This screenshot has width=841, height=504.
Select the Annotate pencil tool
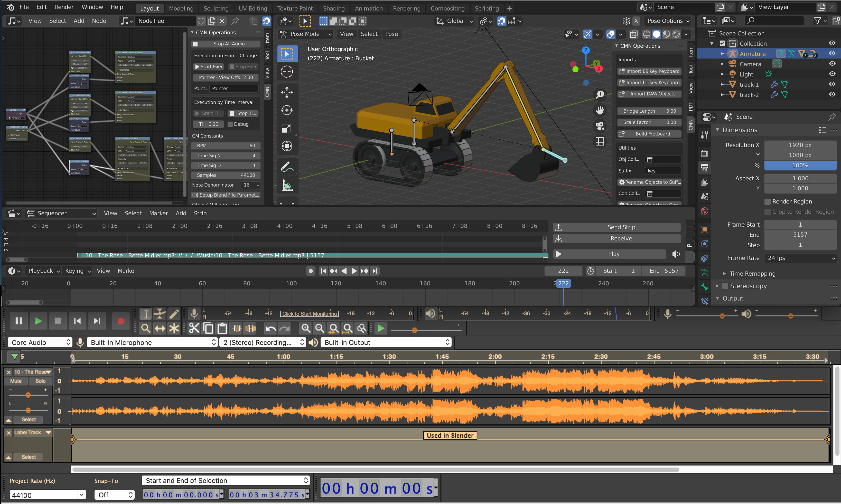click(x=287, y=167)
